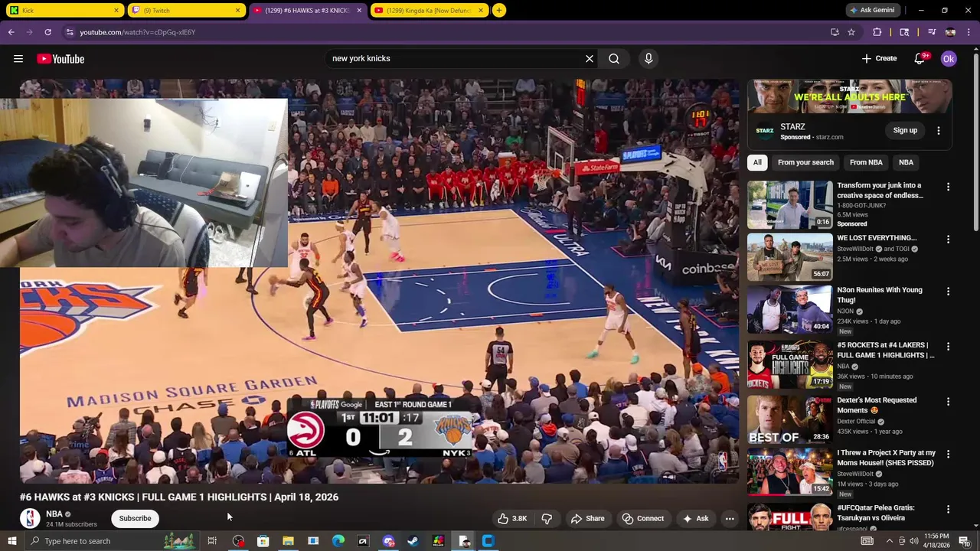This screenshot has width=980, height=551.
Task: Switch to the Kingda Ka tab
Action: tap(430, 11)
